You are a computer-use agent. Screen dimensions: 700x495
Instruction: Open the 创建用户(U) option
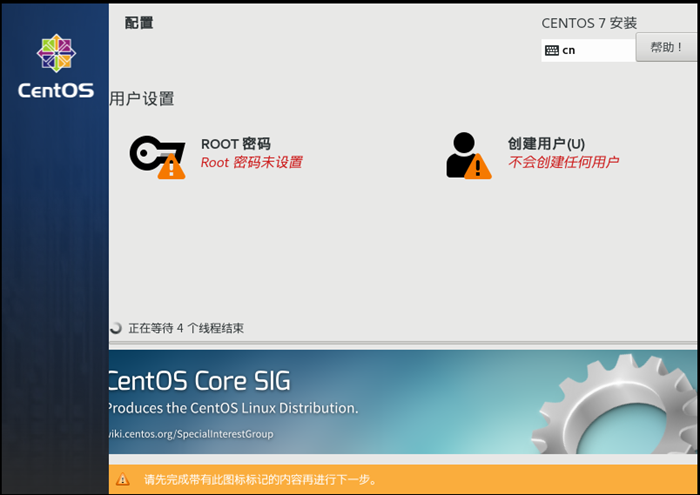pos(546,144)
